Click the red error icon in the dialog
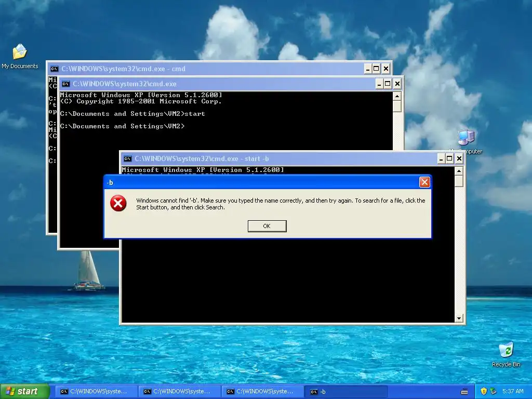The height and width of the screenshot is (399, 532). (118, 203)
